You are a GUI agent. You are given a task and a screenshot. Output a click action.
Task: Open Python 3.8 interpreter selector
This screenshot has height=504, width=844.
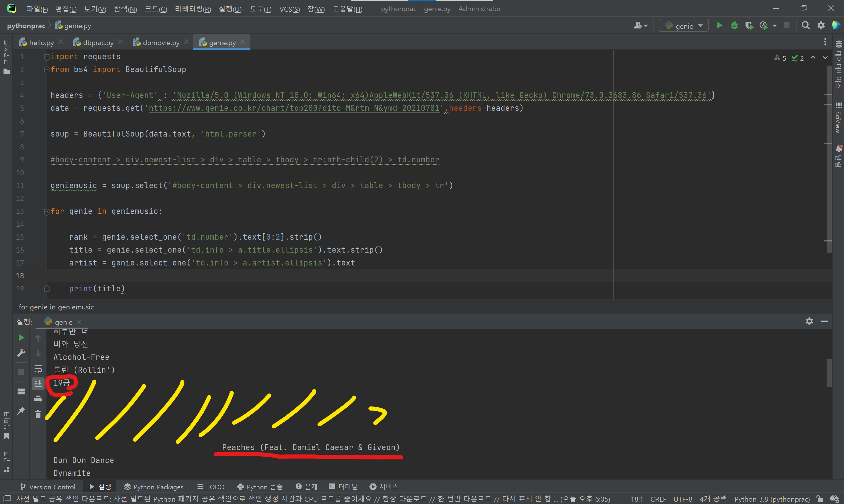tap(772, 499)
